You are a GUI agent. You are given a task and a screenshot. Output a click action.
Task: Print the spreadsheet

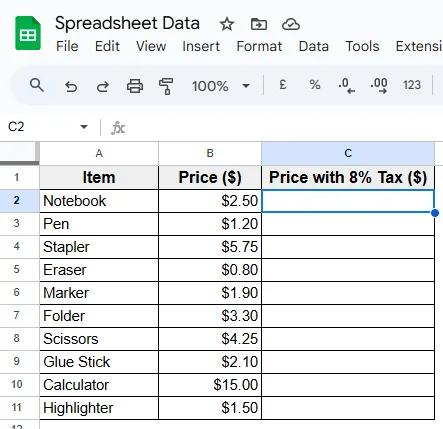(135, 86)
